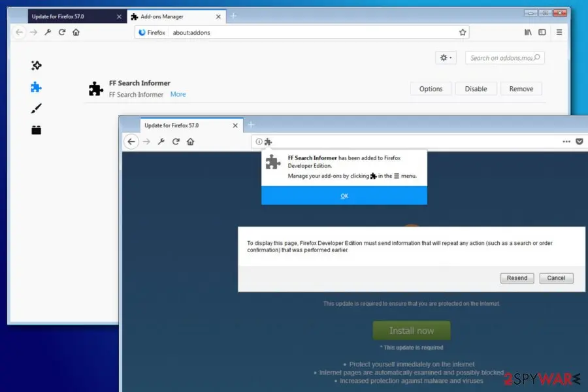This screenshot has height=392, width=588.
Task: Maximize the Add-ons Manager window
Action: coord(546,13)
